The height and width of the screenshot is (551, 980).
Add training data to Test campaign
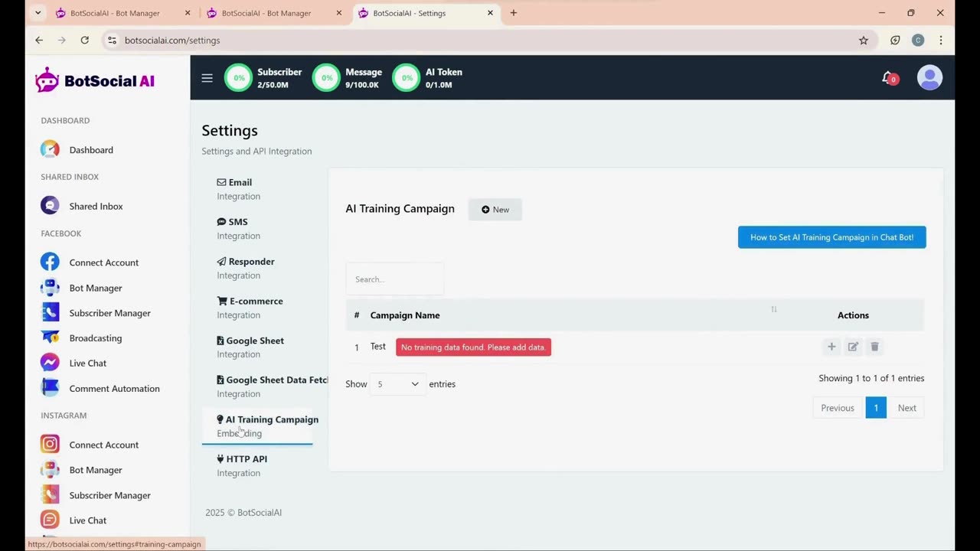831,347
